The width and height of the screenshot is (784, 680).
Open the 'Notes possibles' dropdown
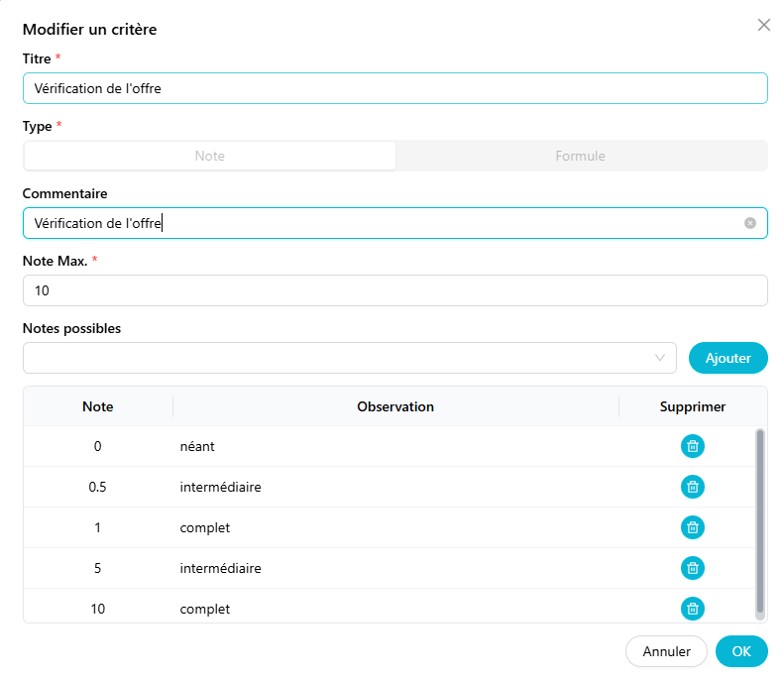point(337,358)
